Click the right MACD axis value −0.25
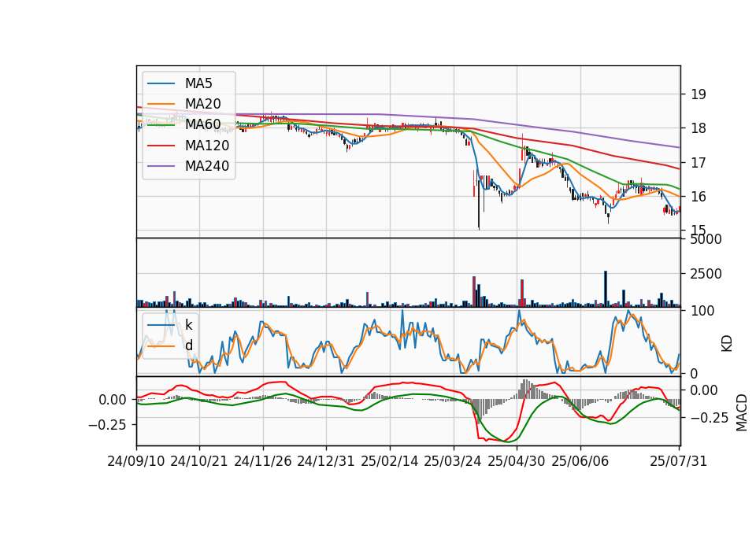This screenshot has width=756, height=543. pos(710,418)
